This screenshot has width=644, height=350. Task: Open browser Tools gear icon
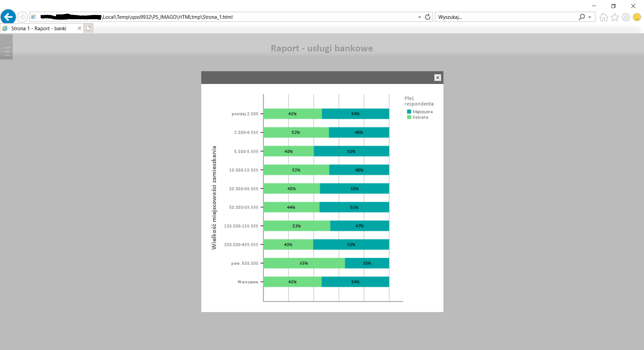626,17
